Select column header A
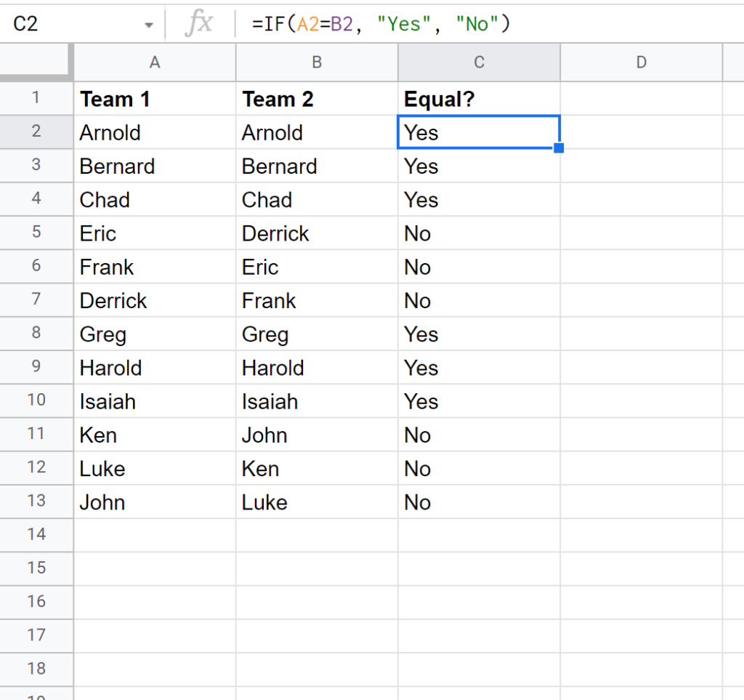744x700 pixels. click(154, 63)
